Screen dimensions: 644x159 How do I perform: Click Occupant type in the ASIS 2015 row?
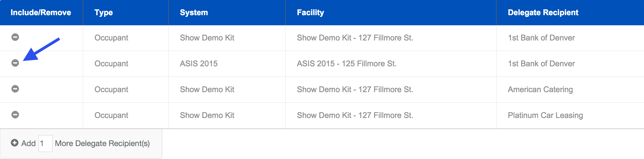[x=111, y=64]
